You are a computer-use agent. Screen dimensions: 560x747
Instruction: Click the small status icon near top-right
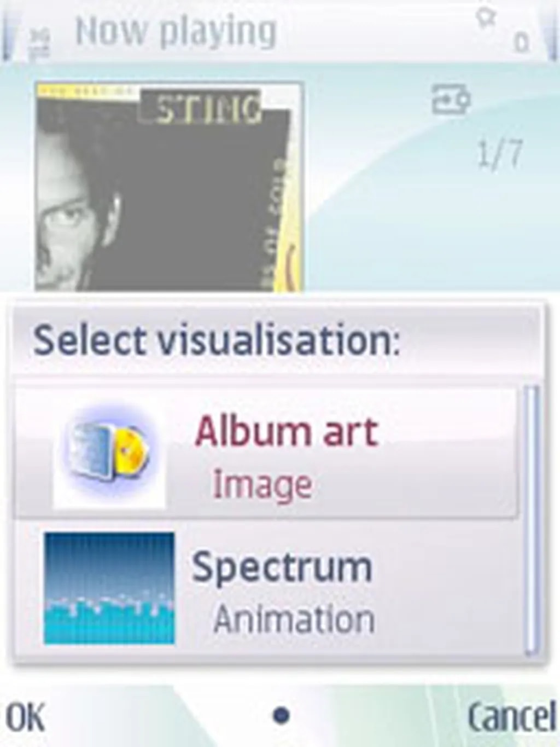[485, 18]
